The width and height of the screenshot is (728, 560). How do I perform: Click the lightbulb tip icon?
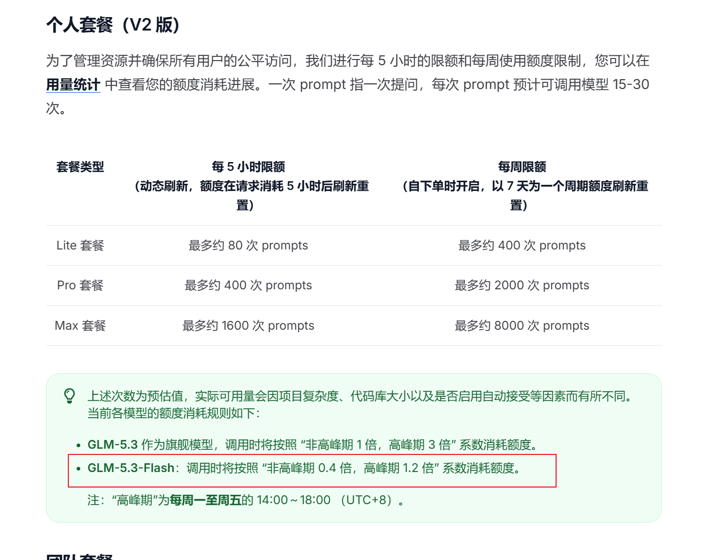point(69,396)
